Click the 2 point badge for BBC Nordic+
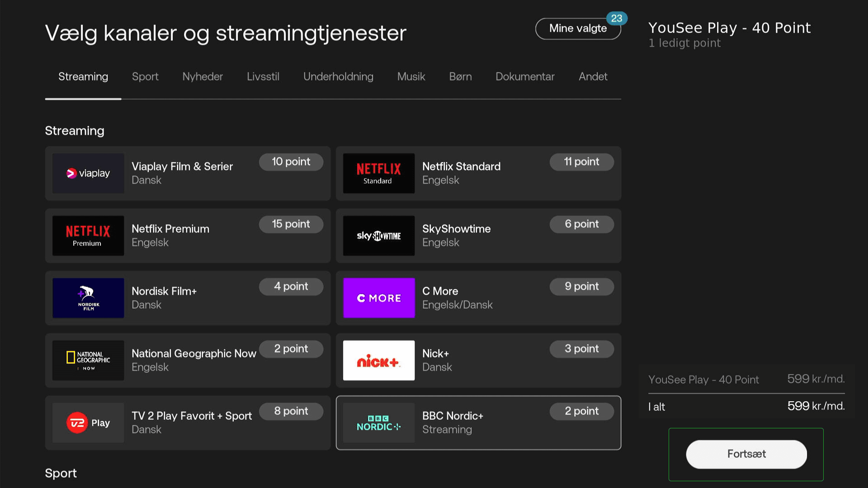Screen dimensions: 868x488 coord(582,411)
